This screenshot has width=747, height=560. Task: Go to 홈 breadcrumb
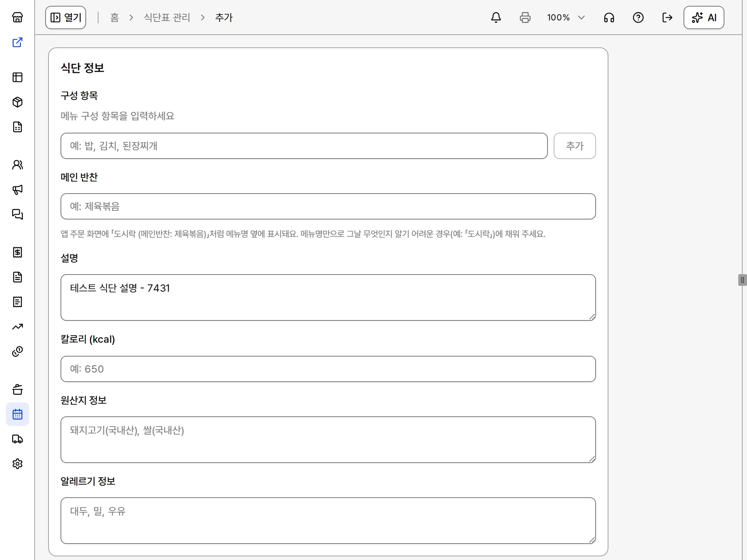[115, 17]
